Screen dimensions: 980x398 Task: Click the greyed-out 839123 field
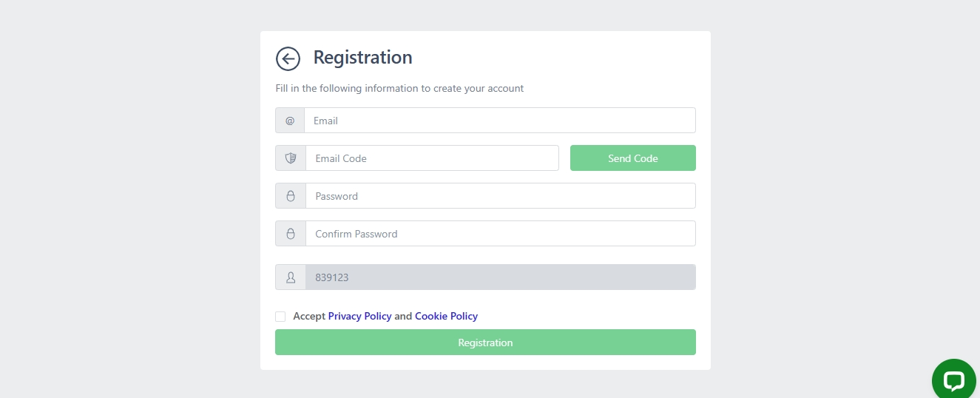500,277
